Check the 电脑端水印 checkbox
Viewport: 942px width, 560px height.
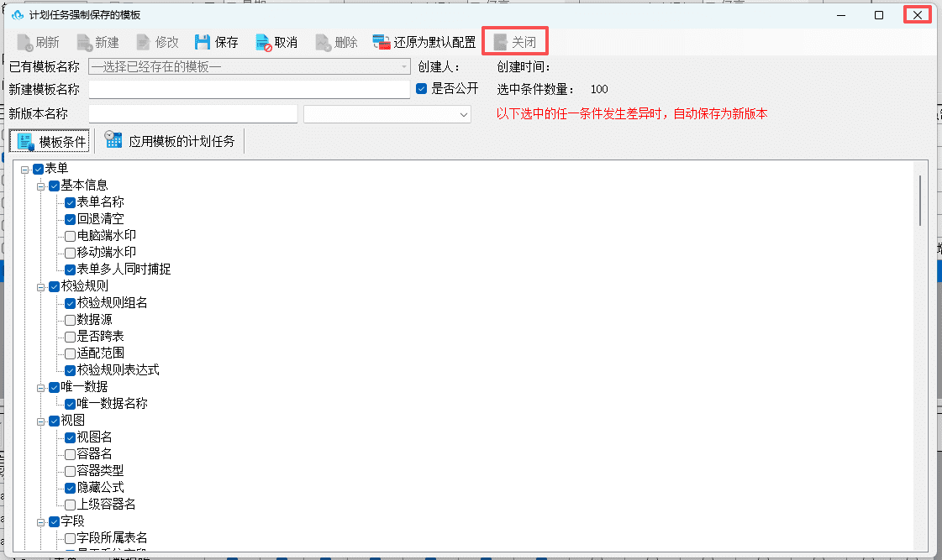tap(71, 236)
